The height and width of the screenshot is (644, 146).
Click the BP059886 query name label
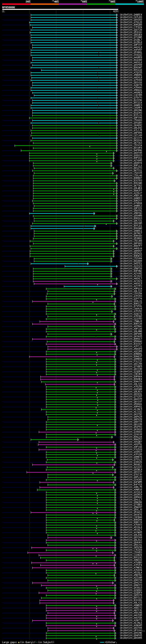8,7
